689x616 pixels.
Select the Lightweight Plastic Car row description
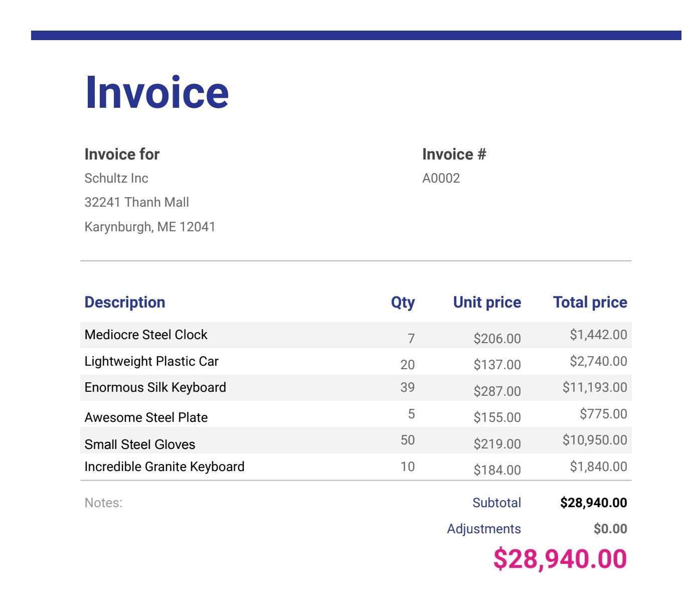click(151, 361)
